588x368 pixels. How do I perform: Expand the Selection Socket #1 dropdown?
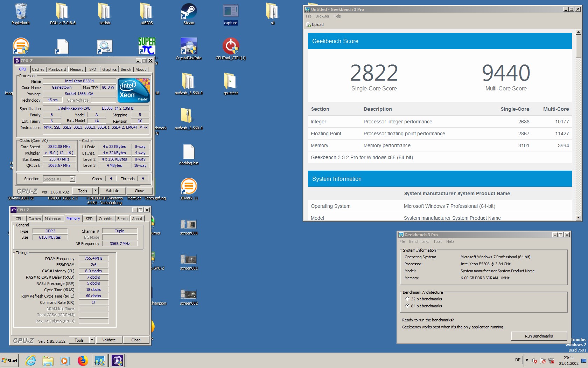click(72, 179)
